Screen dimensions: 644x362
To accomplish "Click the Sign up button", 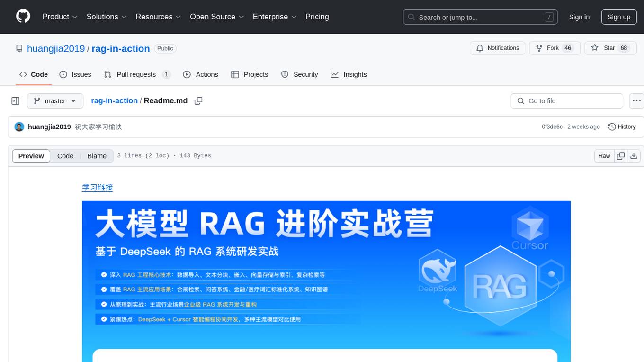I will (x=619, y=17).
